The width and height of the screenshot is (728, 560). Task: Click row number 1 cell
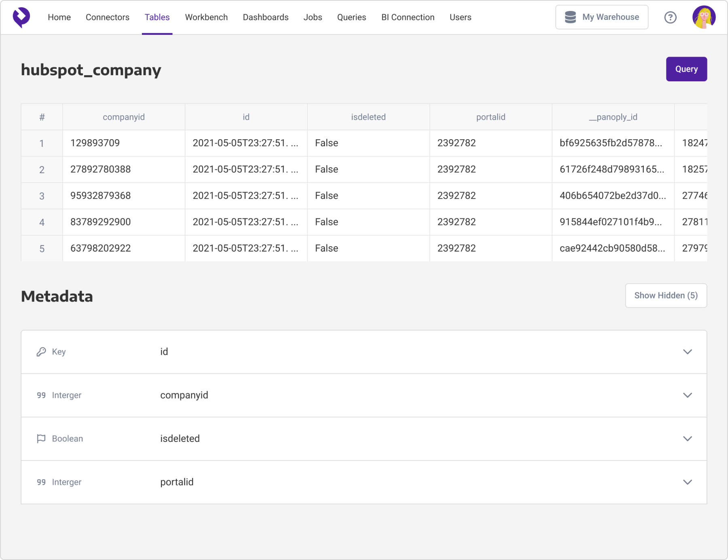[42, 143]
